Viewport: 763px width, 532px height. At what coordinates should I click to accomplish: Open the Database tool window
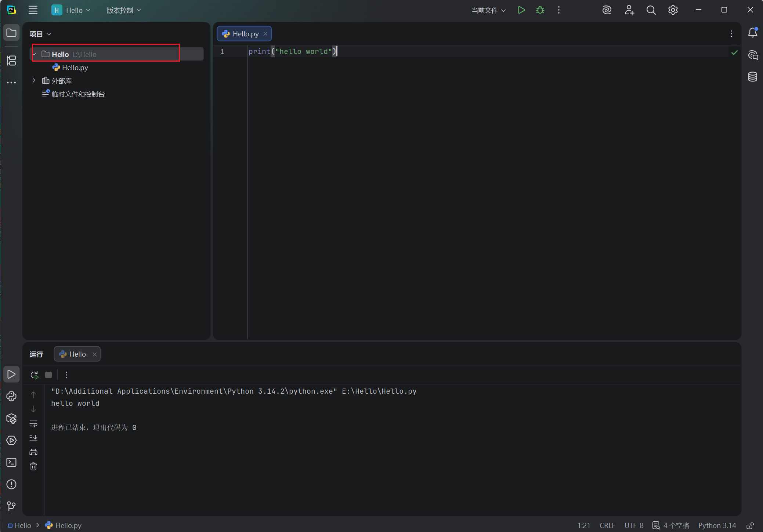[x=752, y=77]
